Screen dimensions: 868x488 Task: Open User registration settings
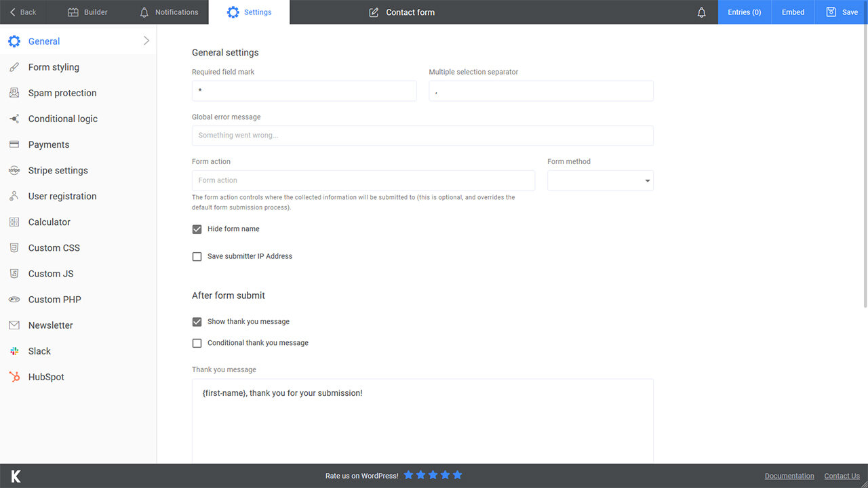click(78, 196)
